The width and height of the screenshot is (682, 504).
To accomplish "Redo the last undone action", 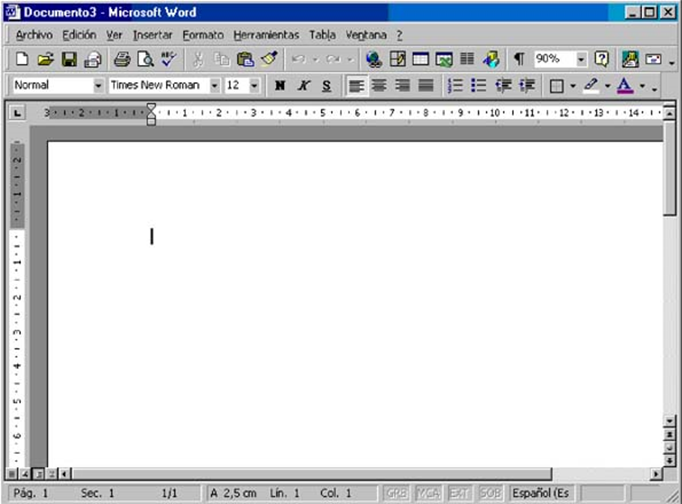I will pyautogui.click(x=333, y=59).
